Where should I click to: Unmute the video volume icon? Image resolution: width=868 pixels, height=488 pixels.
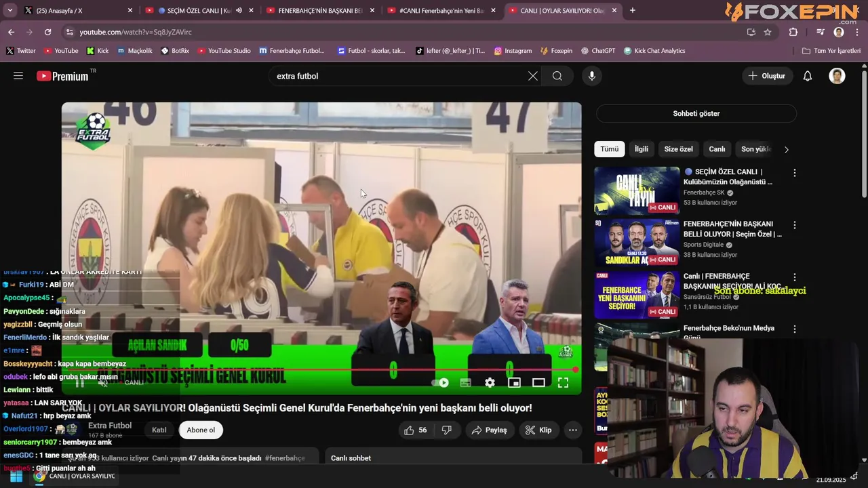tap(103, 383)
